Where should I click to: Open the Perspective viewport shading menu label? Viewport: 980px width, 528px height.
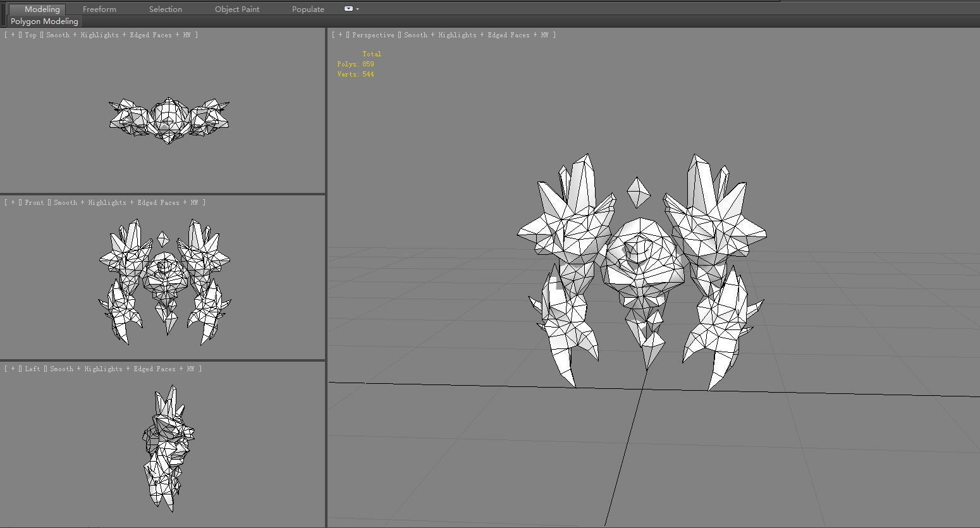[x=476, y=35]
